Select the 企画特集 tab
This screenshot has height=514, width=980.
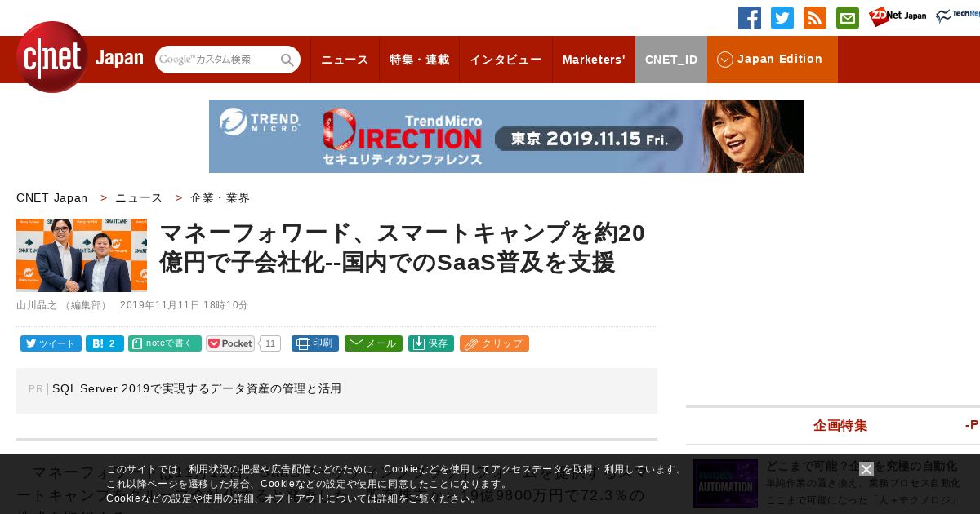coord(840,425)
